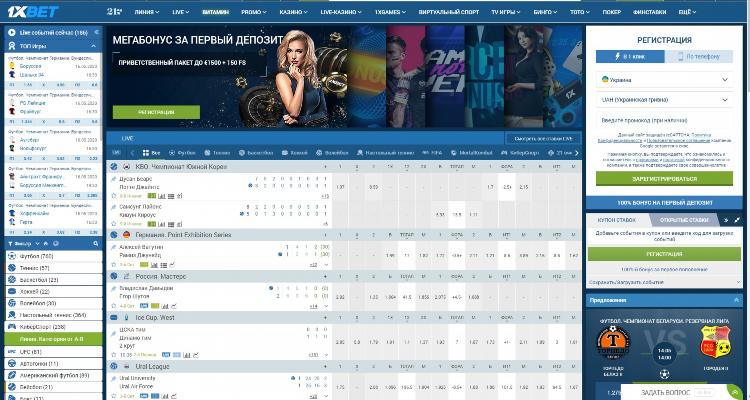750x400 pixels.
Task: Click РЕГИСТРАЦИЯ button in bet slip
Action: pos(664,254)
